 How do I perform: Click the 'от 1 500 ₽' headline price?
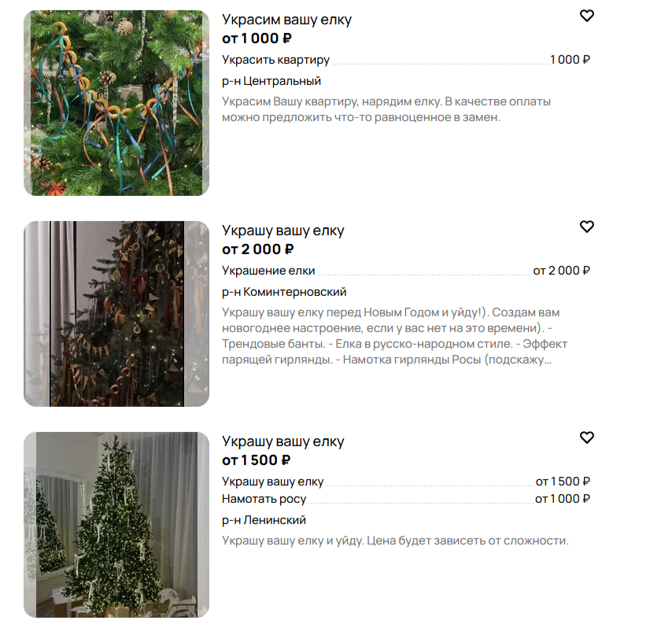[257, 460]
